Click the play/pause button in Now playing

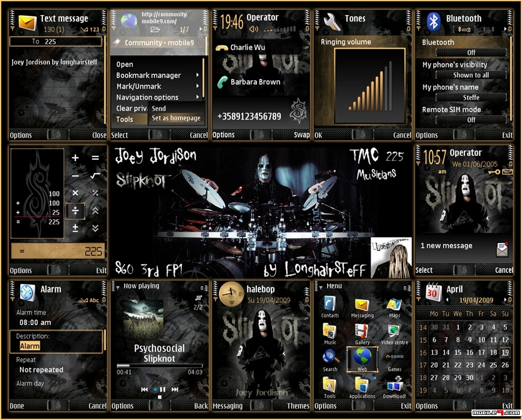coord(159,389)
